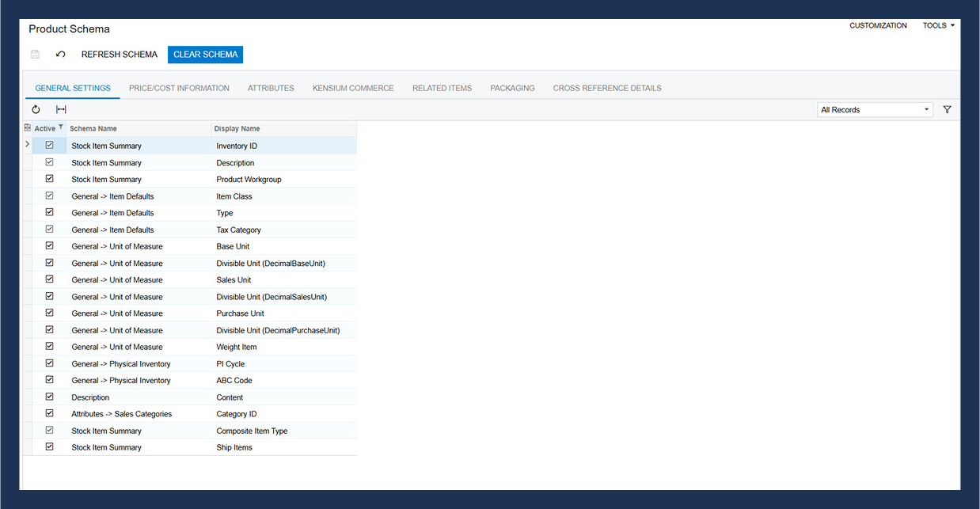Open the Kensium Commerce tab
The height and width of the screenshot is (509, 980).
[353, 88]
